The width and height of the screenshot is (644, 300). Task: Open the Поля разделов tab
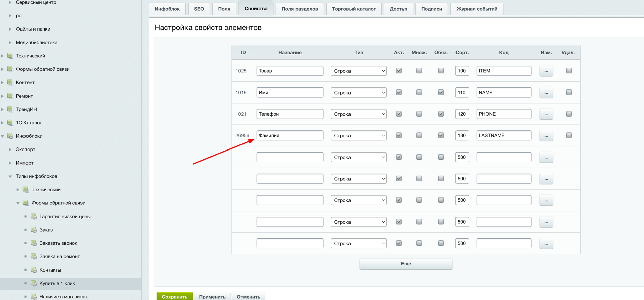(x=300, y=9)
